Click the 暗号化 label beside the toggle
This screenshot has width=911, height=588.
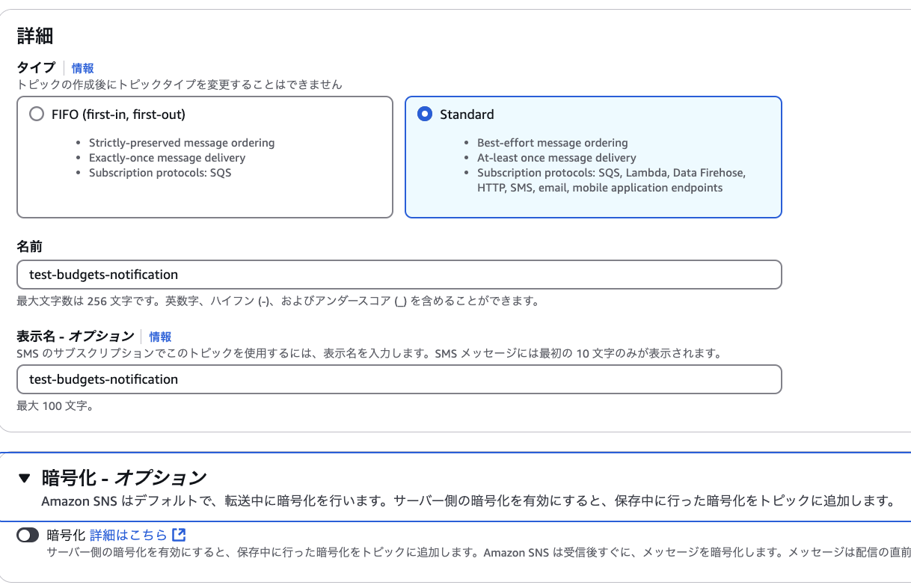[x=66, y=535]
